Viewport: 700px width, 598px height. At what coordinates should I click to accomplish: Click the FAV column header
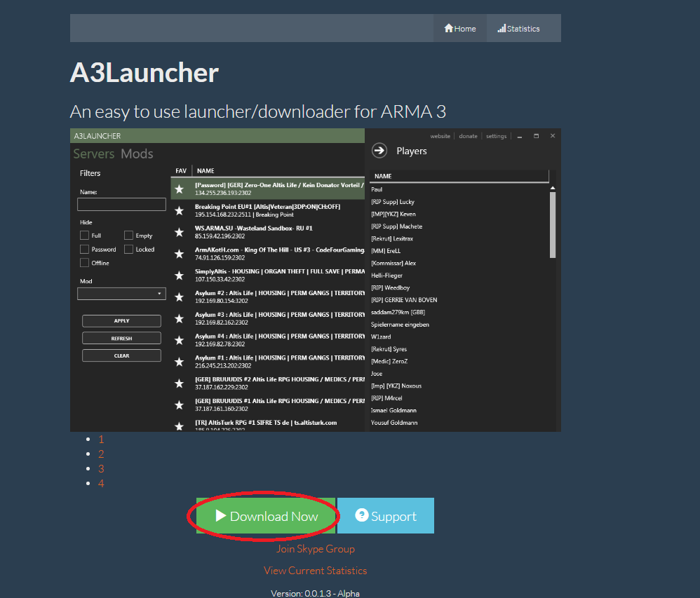point(181,171)
